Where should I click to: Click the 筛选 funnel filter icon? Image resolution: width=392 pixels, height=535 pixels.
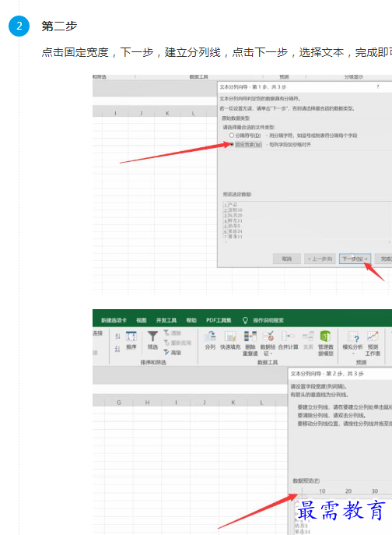click(x=152, y=336)
